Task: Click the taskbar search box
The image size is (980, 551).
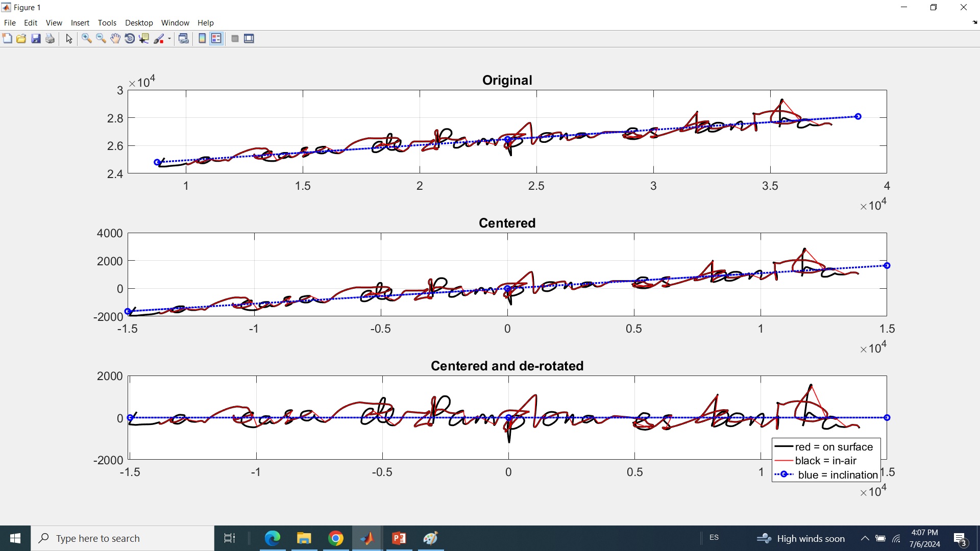Action: click(122, 538)
